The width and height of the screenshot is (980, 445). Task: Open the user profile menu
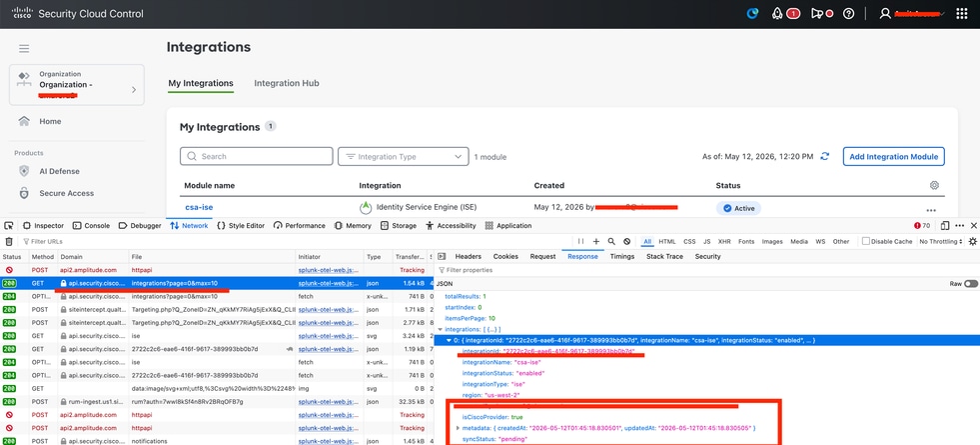[x=912, y=14]
